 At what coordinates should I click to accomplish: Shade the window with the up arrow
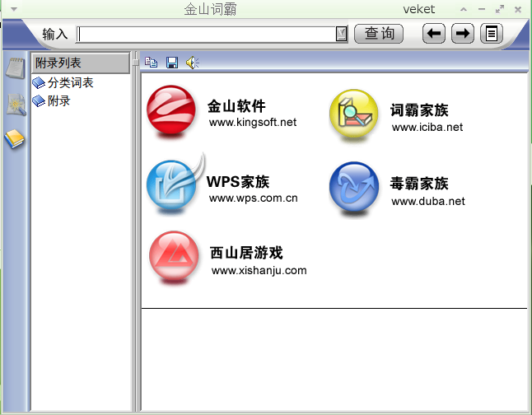(464, 10)
